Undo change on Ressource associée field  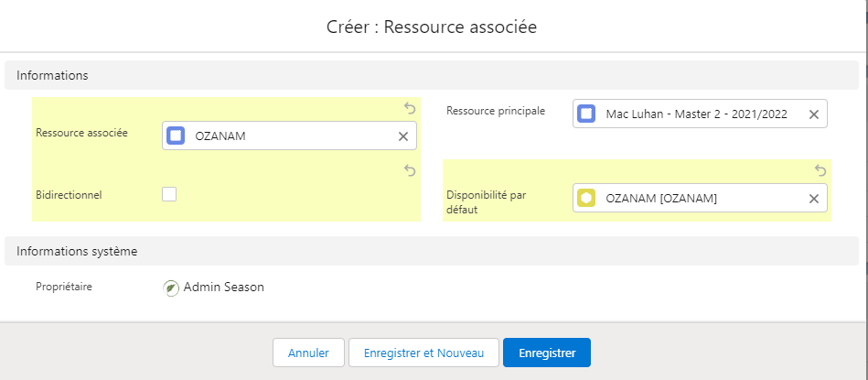pos(410,108)
